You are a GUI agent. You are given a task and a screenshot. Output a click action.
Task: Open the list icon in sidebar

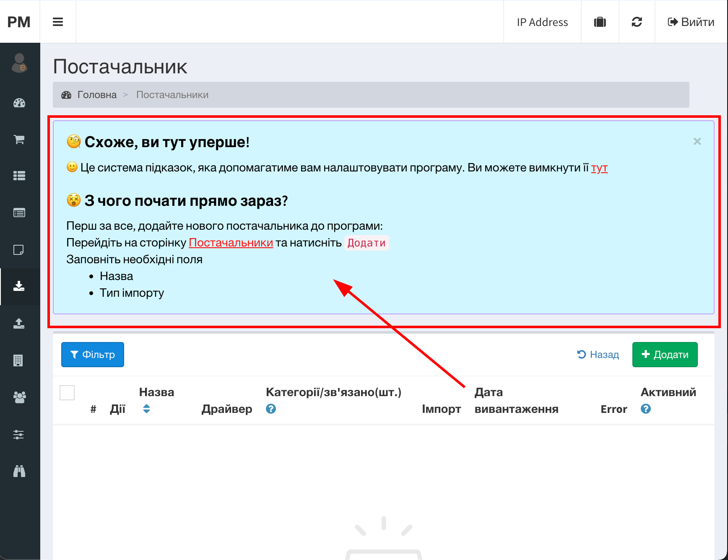pyautogui.click(x=19, y=176)
